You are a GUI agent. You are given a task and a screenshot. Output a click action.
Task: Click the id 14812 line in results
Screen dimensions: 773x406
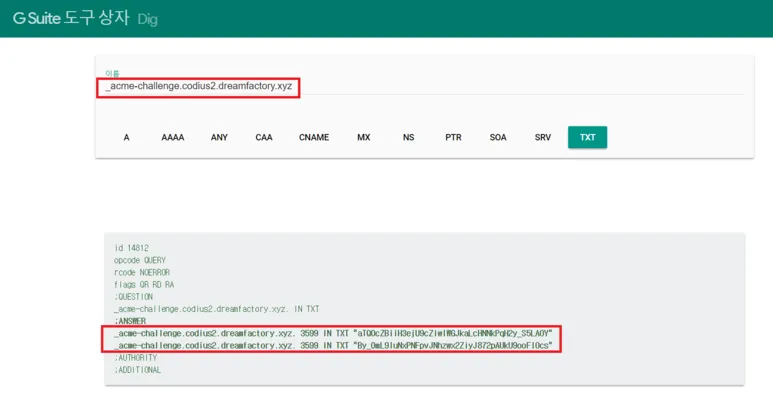tap(131, 248)
